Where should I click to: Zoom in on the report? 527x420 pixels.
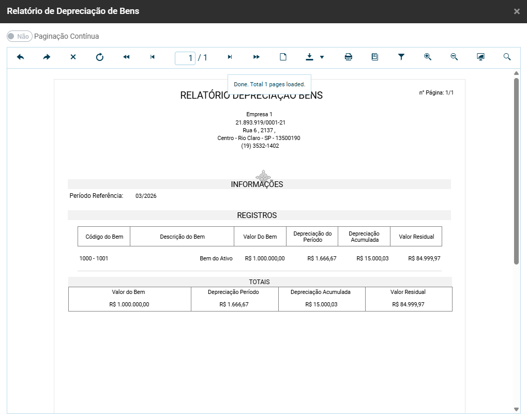[x=428, y=57]
